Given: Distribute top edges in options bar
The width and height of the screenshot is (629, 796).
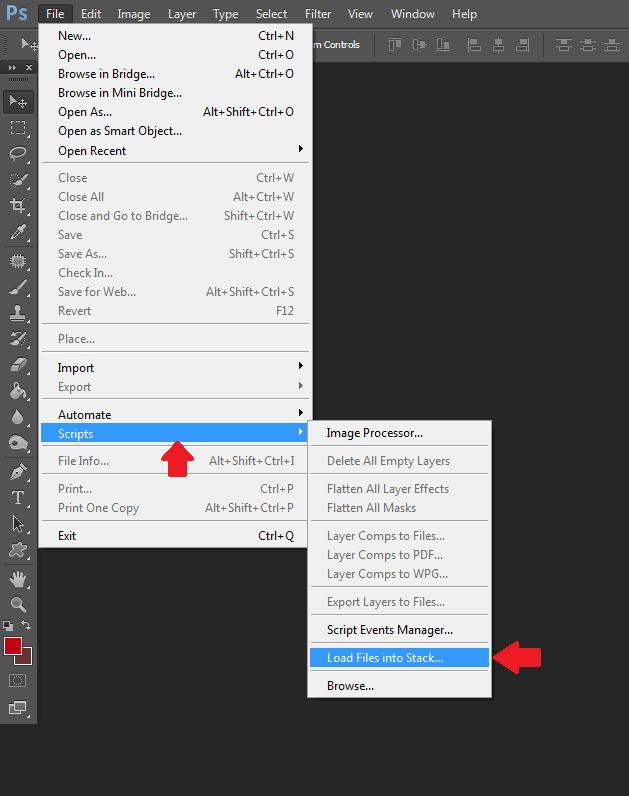Looking at the screenshot, I should click(x=564, y=45).
